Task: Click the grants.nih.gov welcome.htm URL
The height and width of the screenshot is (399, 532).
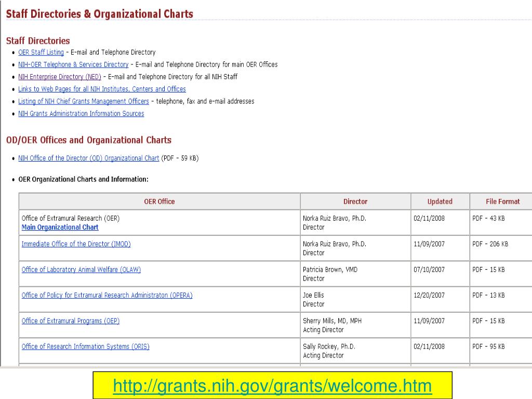Action: click(272, 386)
